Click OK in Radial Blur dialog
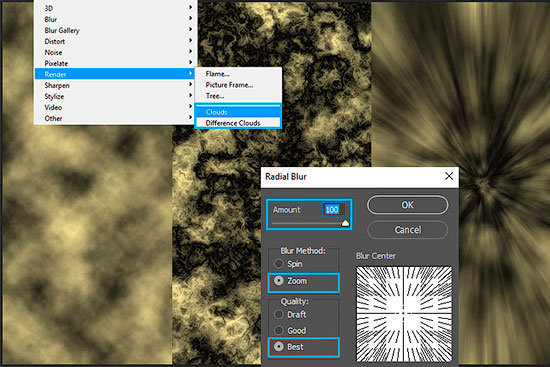The width and height of the screenshot is (550, 367). click(407, 205)
